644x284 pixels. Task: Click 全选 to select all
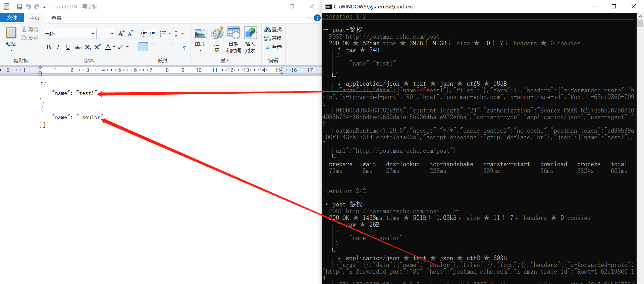(x=273, y=47)
